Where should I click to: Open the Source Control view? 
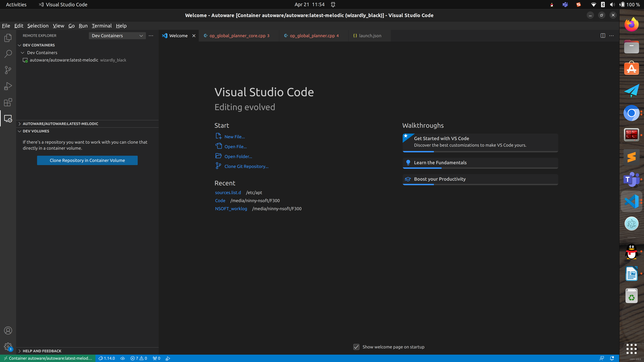point(8,70)
